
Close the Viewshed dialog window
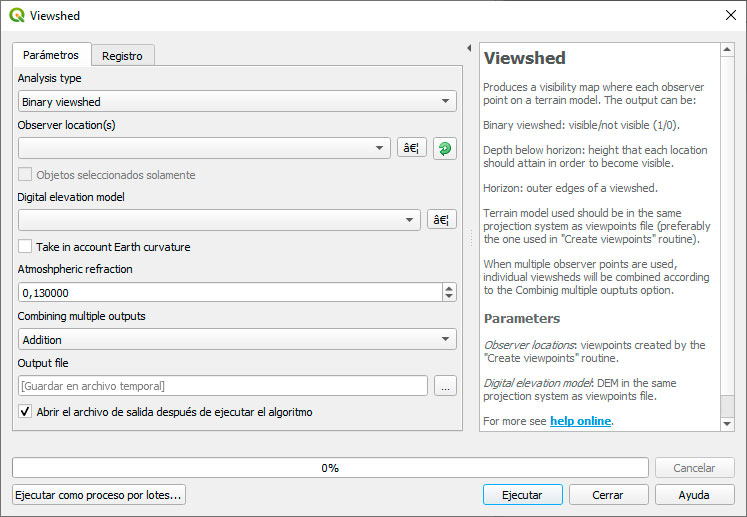pyautogui.click(x=731, y=15)
